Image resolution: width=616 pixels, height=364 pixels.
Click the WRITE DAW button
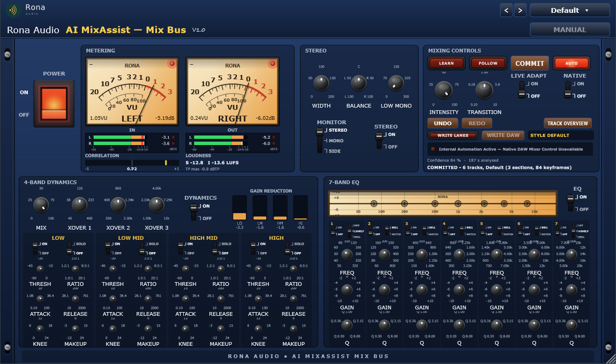503,135
